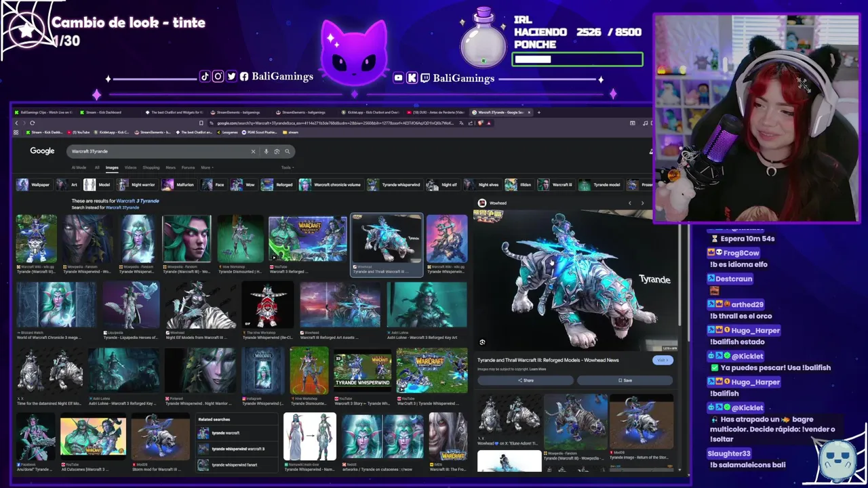Click the red-robed character image thumbnail

pyautogui.click(x=268, y=305)
